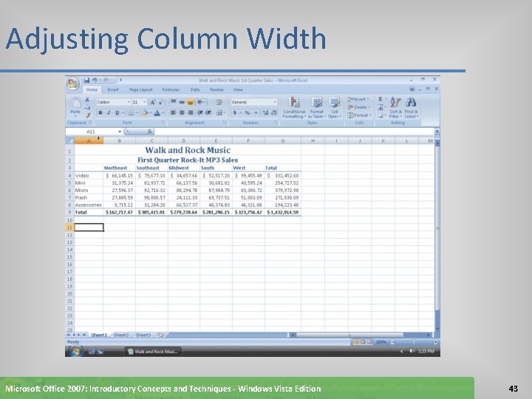
Task: Switch to the Data tab
Action: point(195,89)
